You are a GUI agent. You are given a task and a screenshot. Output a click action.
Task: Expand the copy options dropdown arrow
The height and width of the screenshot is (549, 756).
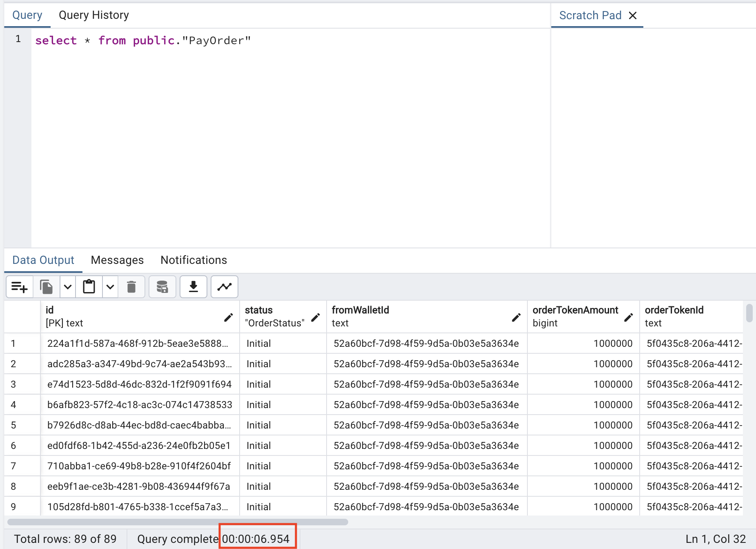[68, 287]
